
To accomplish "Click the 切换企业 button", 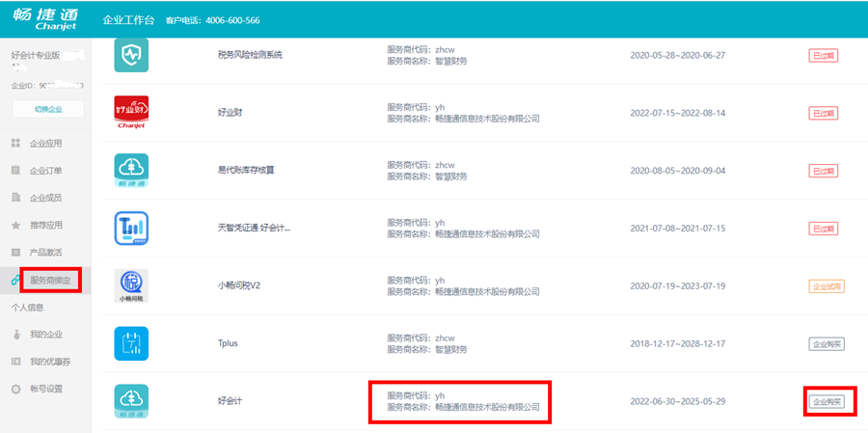I will pyautogui.click(x=48, y=109).
